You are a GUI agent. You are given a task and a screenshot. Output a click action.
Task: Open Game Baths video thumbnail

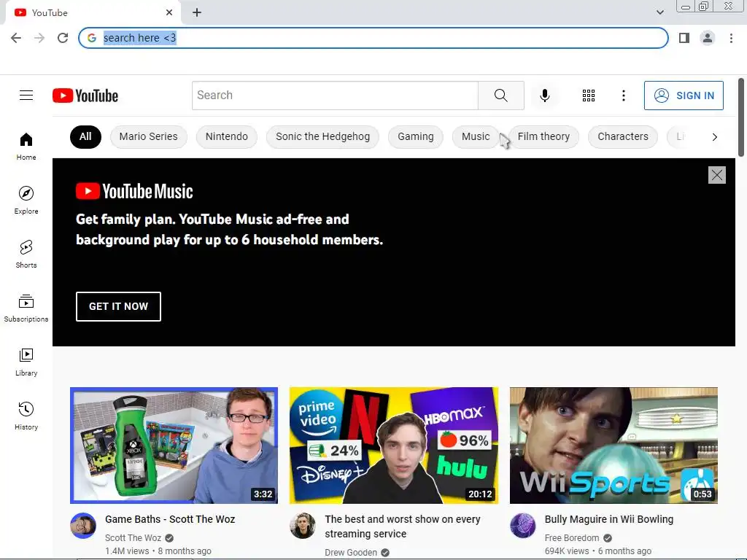(174, 446)
